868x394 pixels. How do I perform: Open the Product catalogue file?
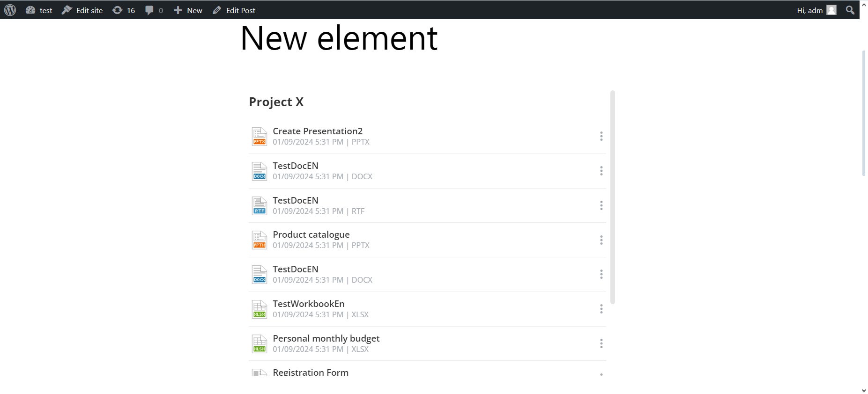311,234
